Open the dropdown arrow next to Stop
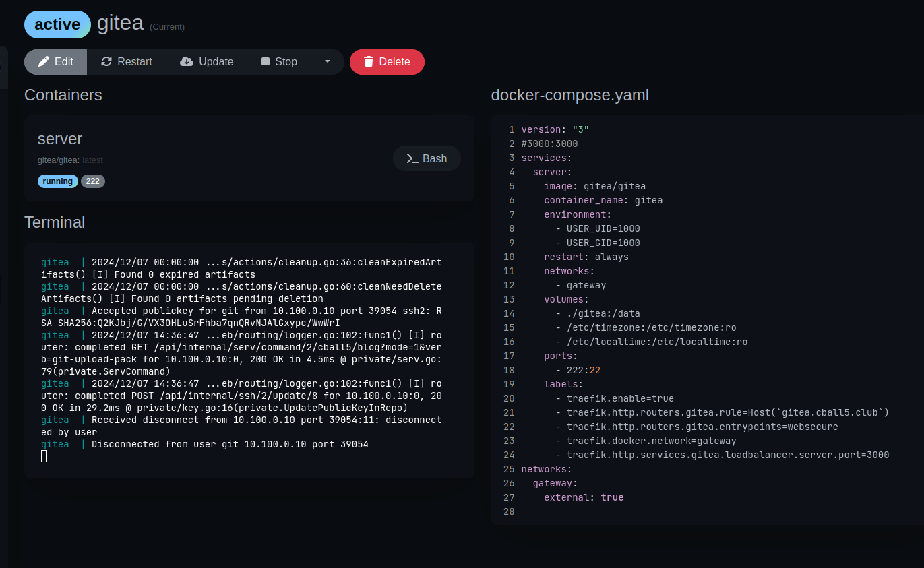The width and height of the screenshot is (924, 568). click(328, 62)
